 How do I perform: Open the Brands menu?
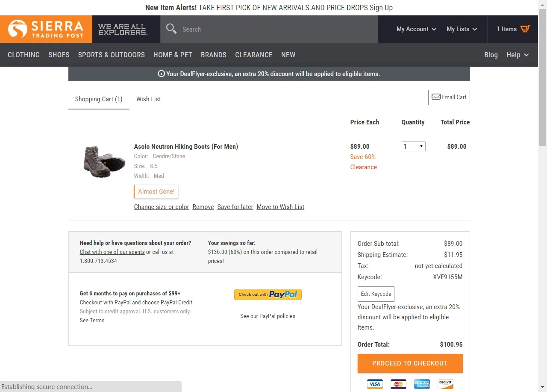214,55
